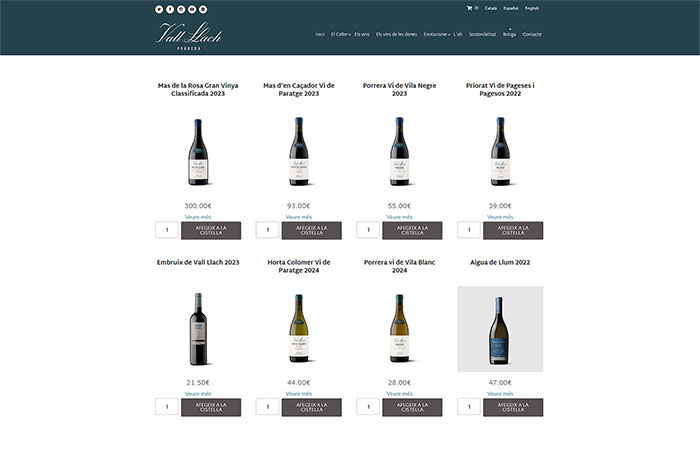Click the Vall Llach logo

(189, 35)
